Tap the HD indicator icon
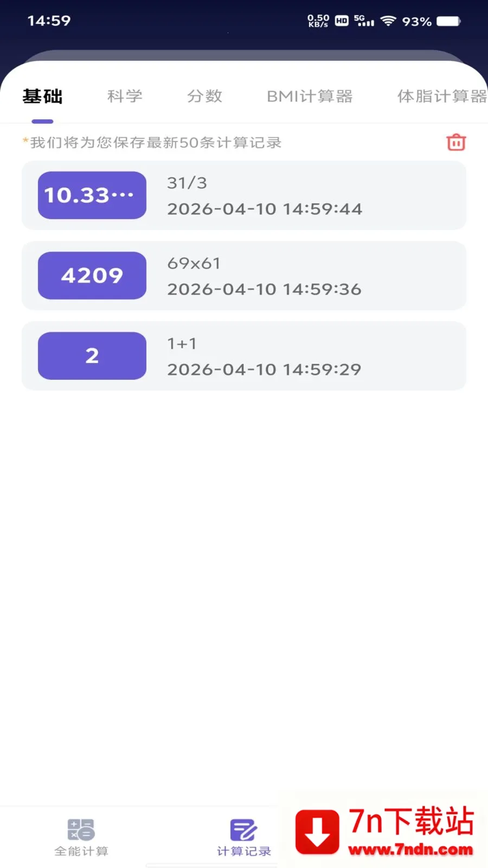 coord(342,21)
